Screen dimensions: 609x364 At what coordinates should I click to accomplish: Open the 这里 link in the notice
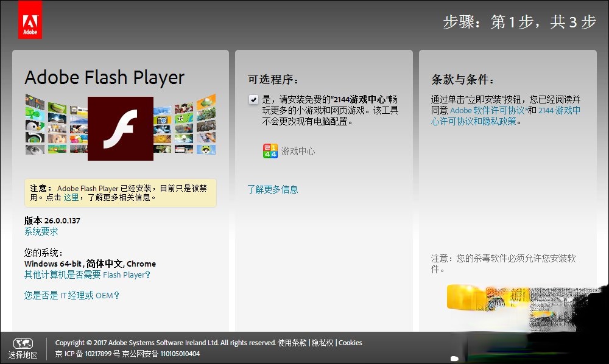(x=71, y=198)
